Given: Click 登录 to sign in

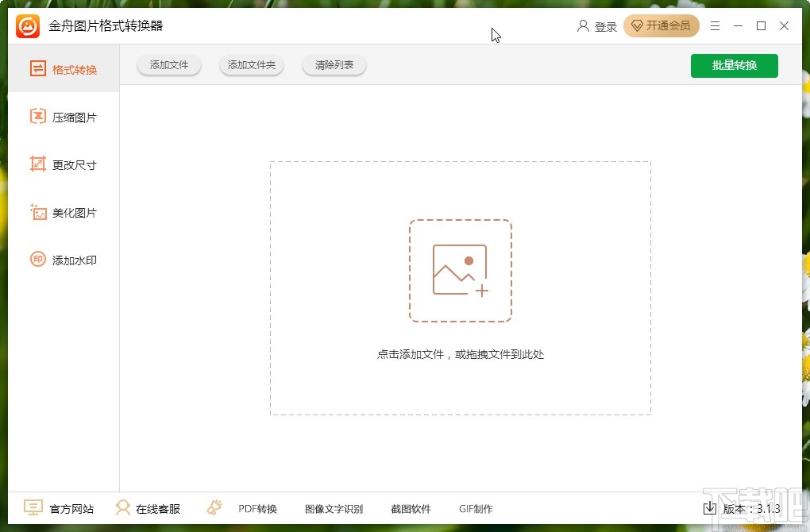Looking at the screenshot, I should 606,25.
